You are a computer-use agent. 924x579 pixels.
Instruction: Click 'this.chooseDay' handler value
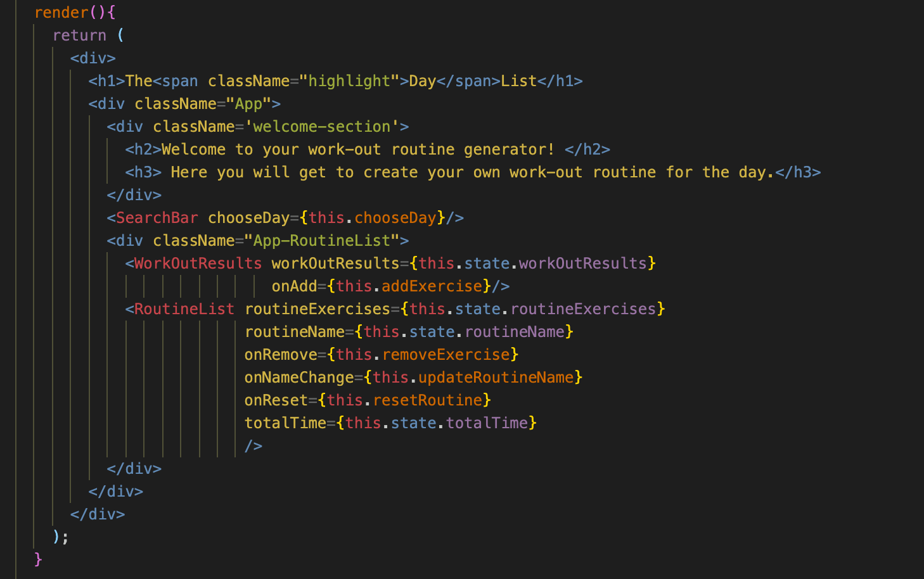coord(373,218)
